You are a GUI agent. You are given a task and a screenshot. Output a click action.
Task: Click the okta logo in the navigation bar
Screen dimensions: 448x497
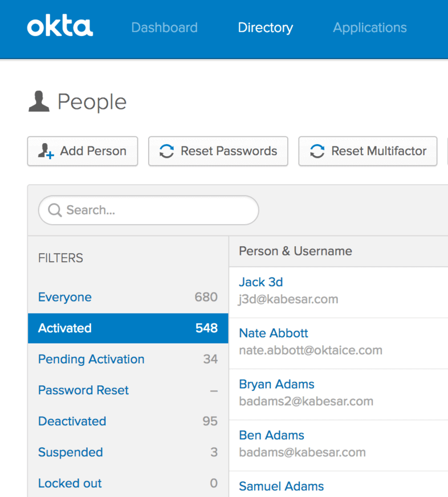59,26
